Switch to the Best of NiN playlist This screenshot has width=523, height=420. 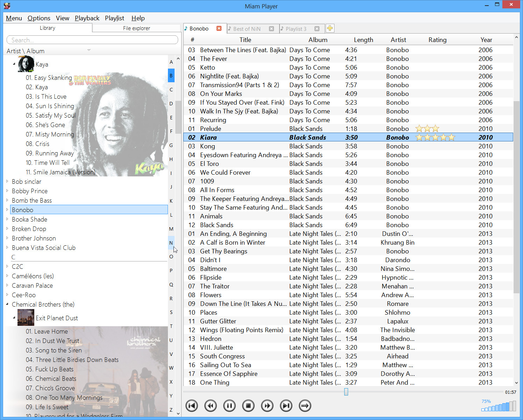[247, 29]
